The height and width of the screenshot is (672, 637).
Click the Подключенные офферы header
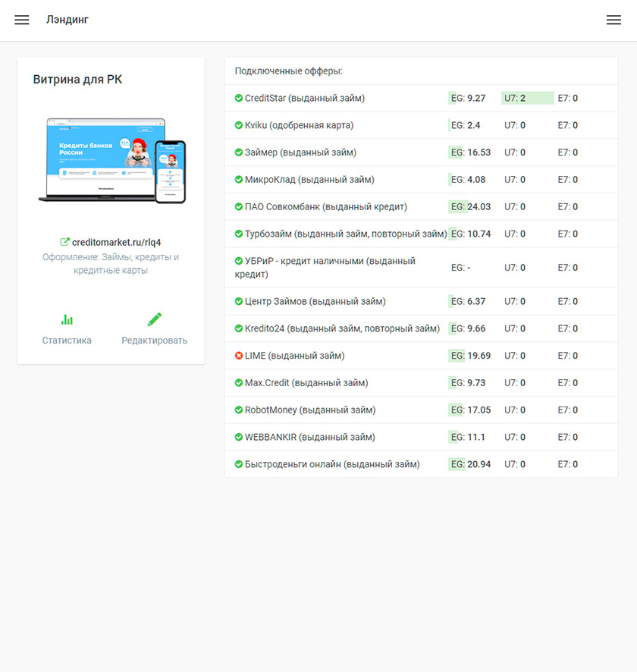tap(289, 71)
